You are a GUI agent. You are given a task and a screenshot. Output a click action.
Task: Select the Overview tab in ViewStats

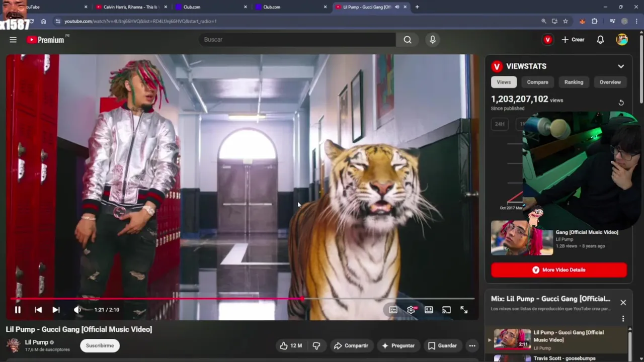pos(610,82)
